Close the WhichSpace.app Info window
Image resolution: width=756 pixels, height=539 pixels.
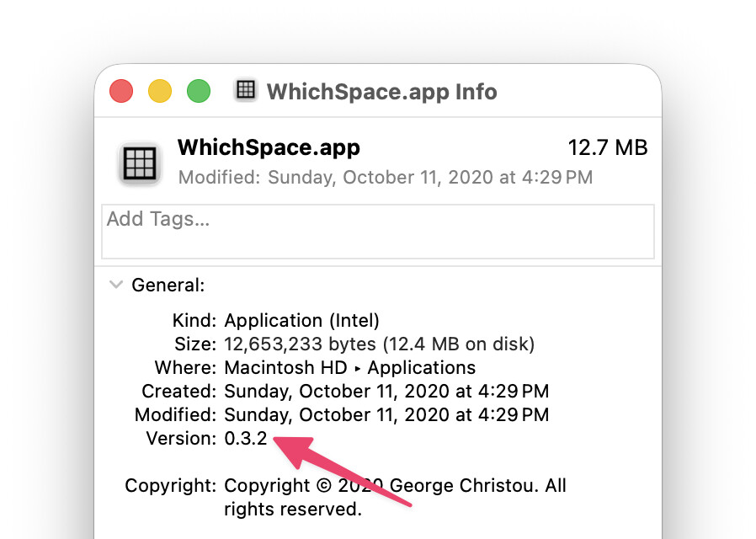pos(121,91)
